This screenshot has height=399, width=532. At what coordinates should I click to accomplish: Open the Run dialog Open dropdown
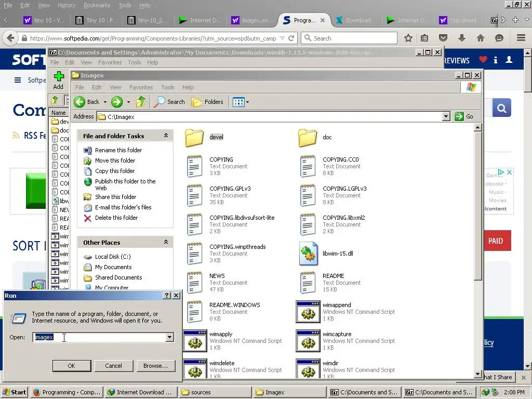[170, 337]
